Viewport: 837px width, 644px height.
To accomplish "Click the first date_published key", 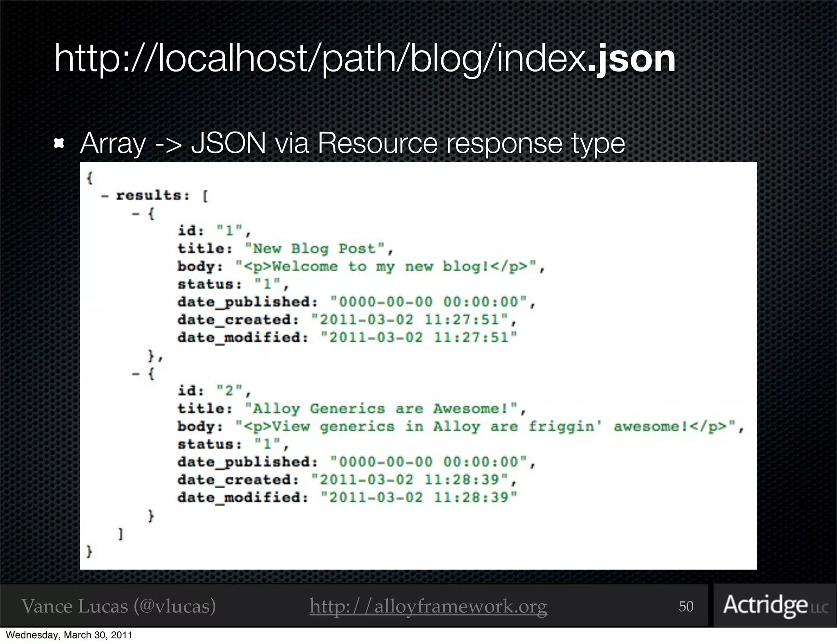I will click(247, 302).
